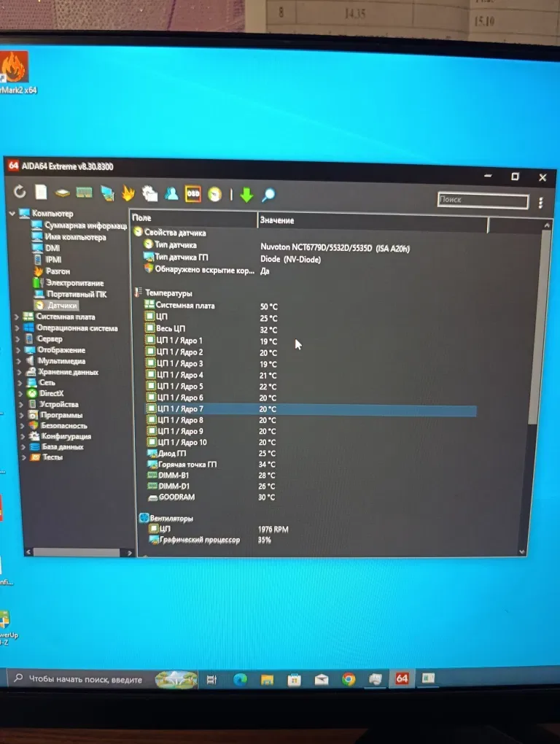Viewport: 560px width, 744px height.
Task: Open the three-dot menu next to search
Action: coord(540,203)
